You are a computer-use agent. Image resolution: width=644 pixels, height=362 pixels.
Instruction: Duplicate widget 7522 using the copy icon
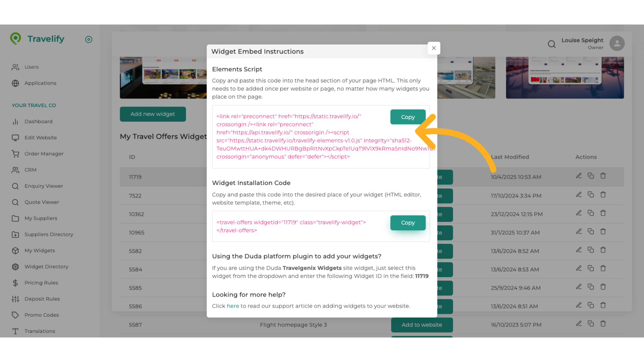[591, 194]
